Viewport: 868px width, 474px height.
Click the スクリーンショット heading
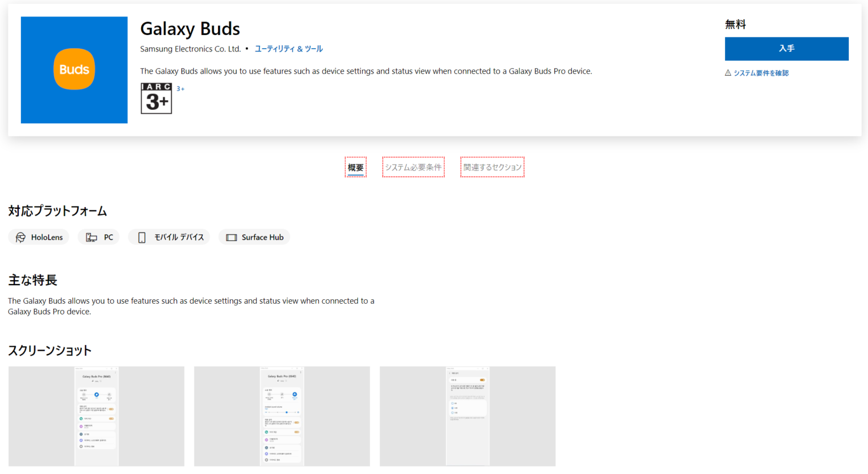tap(50, 351)
